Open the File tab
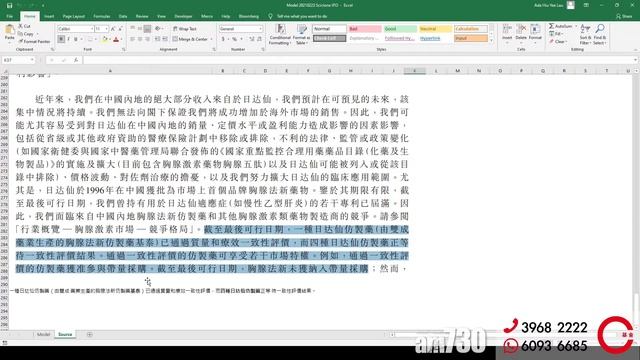 click(9, 16)
